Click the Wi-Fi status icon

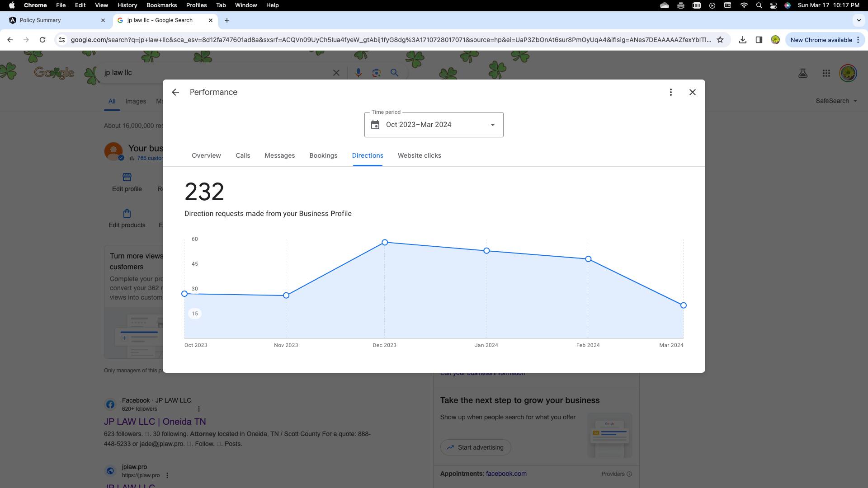coord(744,5)
